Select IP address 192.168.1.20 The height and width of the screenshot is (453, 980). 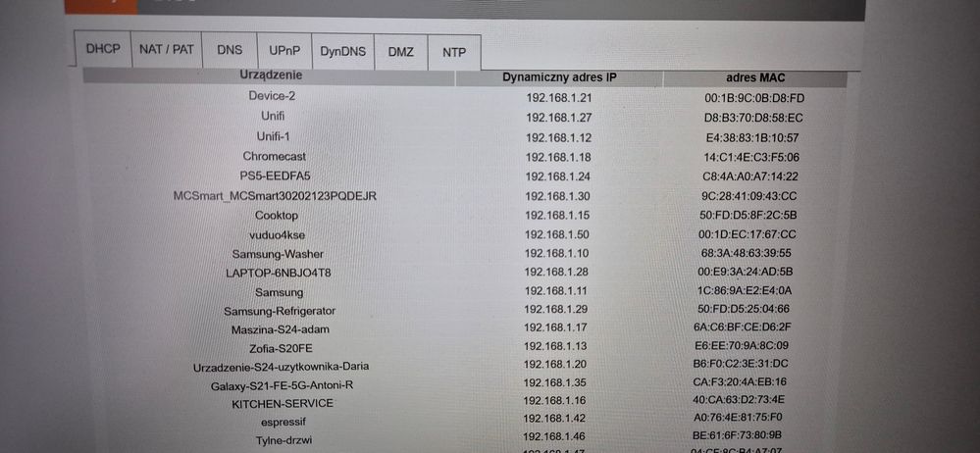(557, 364)
